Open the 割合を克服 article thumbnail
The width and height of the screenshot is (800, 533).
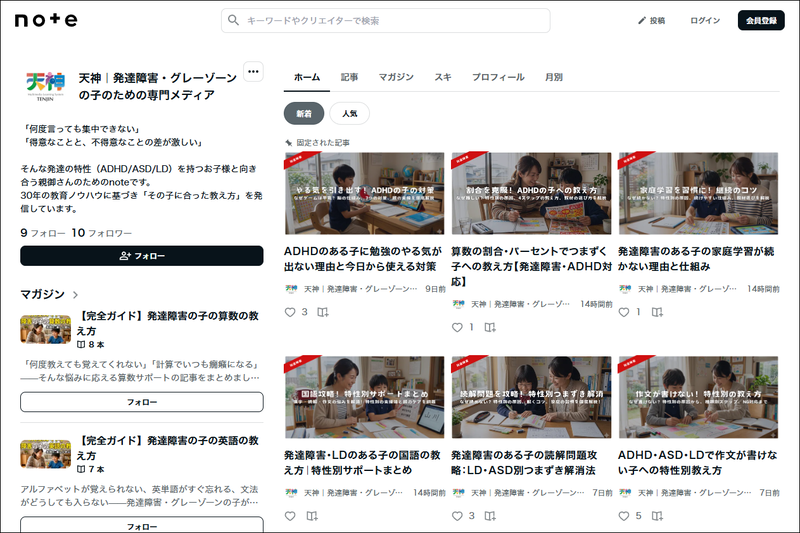531,193
